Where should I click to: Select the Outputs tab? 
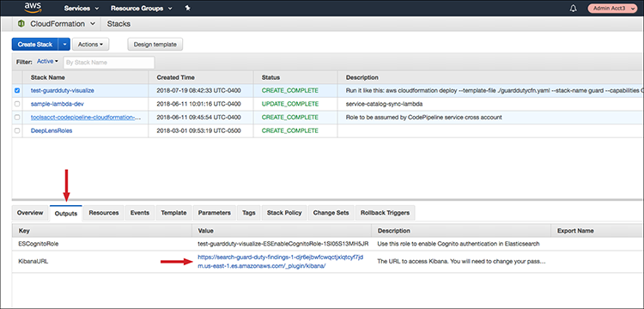66,214
